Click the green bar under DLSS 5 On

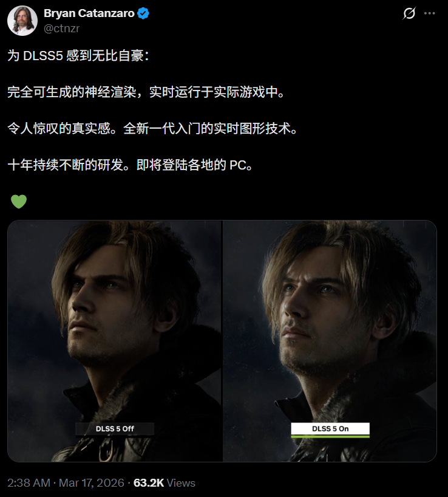tap(330, 436)
